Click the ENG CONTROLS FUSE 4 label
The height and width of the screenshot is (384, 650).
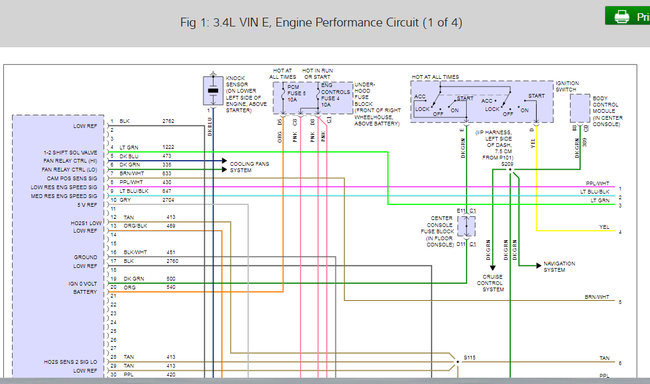(x=335, y=95)
